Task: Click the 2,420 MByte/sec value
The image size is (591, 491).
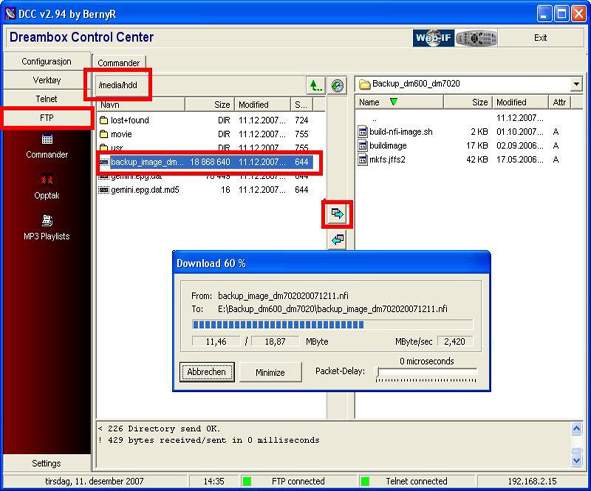Action: tap(454, 341)
